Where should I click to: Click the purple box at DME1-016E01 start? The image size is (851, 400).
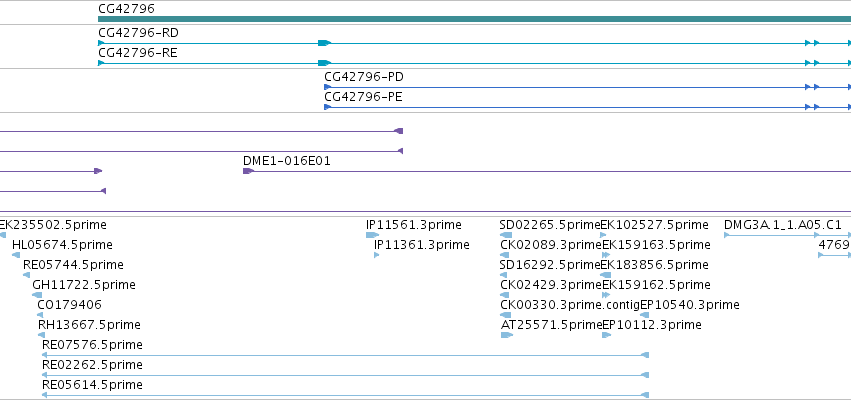pos(248,171)
